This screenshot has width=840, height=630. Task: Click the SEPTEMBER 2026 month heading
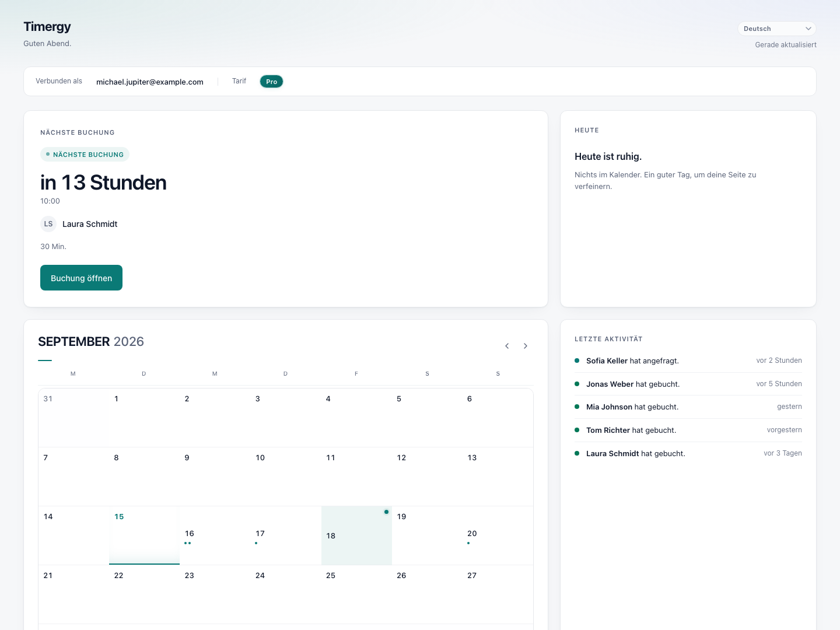pos(91,341)
